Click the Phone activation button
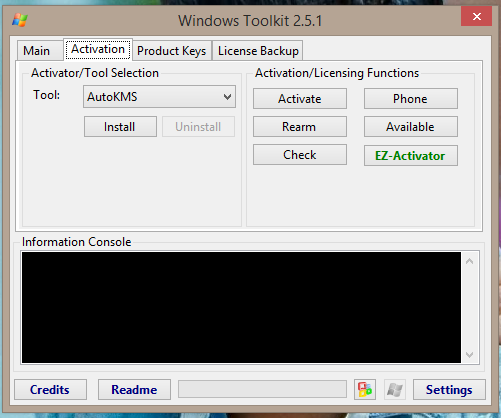The height and width of the screenshot is (418, 501). pyautogui.click(x=411, y=99)
